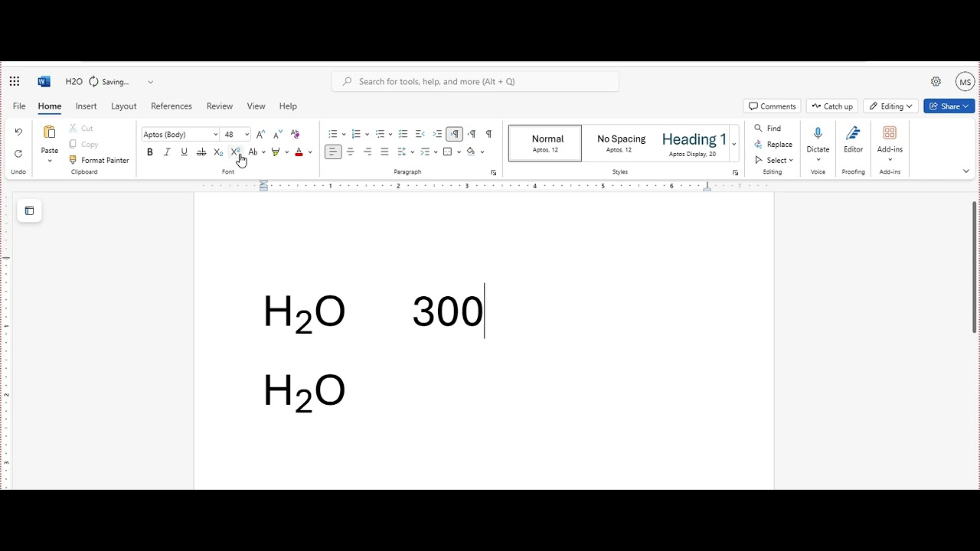
Task: Toggle bold formatting
Action: click(x=150, y=152)
